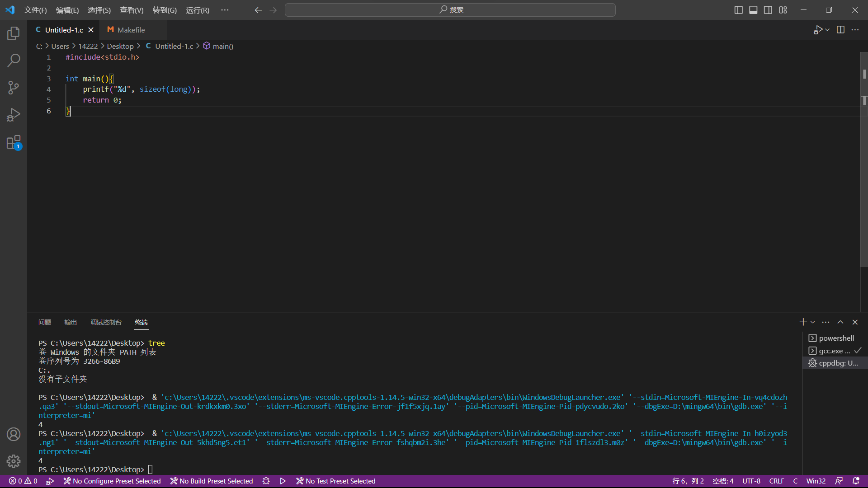The height and width of the screenshot is (488, 868).
Task: Open the VS Code logo menu
Action: [10, 10]
